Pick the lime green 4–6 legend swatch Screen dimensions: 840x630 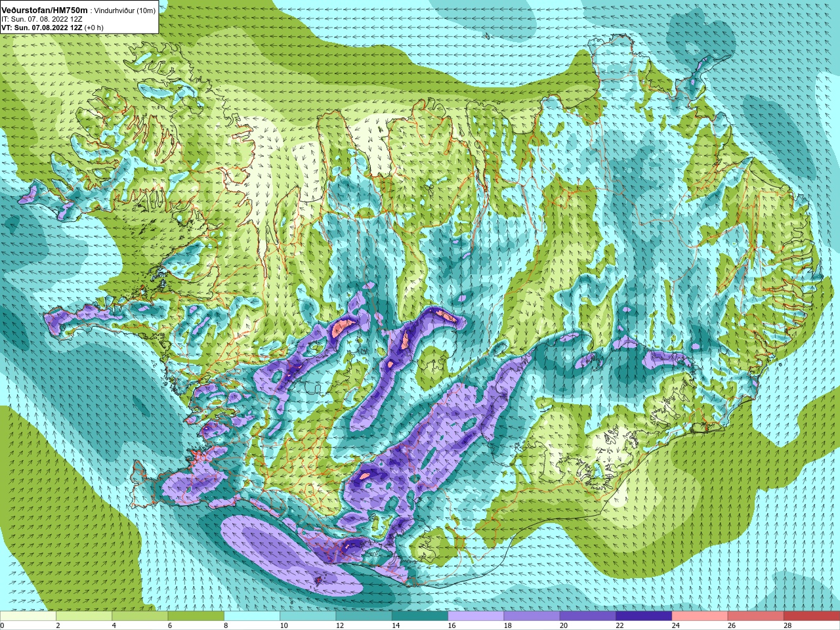coord(140,616)
